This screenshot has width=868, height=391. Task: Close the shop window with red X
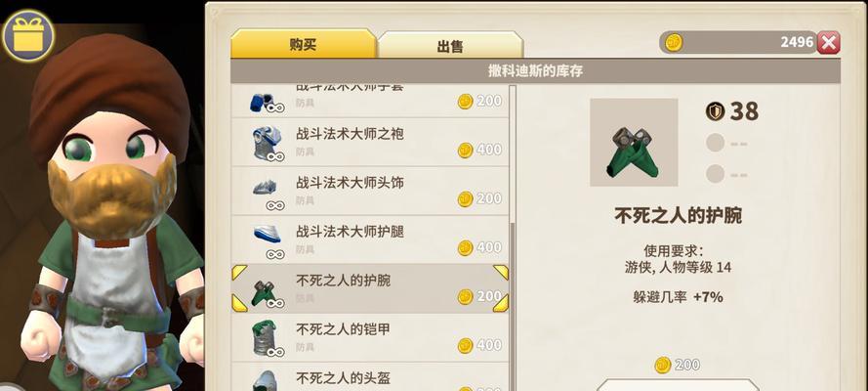tap(828, 43)
